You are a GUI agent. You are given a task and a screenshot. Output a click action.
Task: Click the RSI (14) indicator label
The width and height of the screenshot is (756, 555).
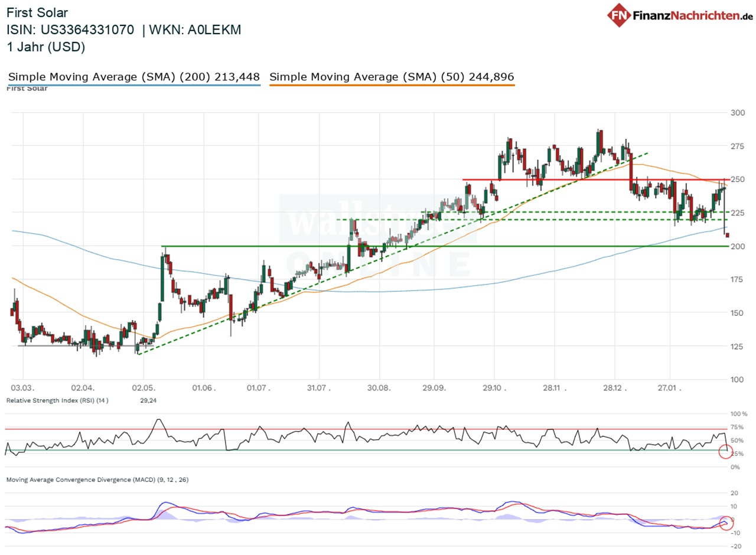point(59,400)
